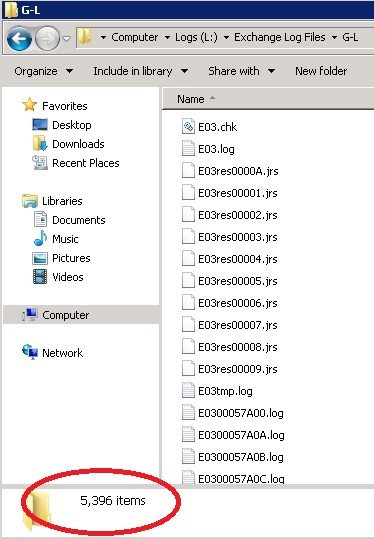Select the file E03tmp.log

tap(225, 391)
